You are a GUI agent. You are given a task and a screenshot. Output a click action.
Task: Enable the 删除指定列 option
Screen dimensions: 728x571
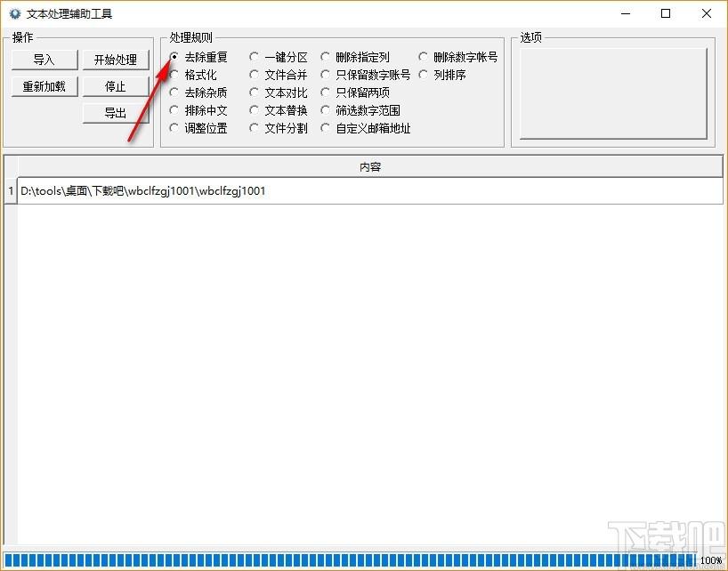point(355,57)
